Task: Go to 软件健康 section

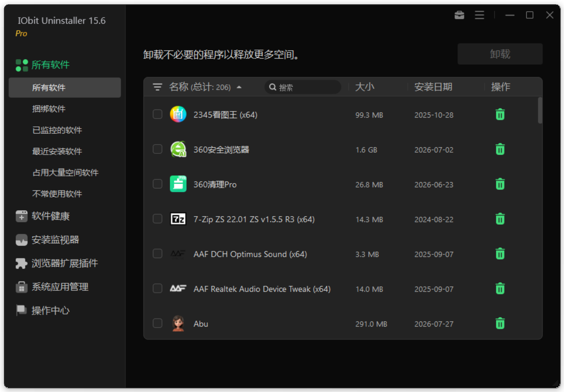Action: point(50,216)
